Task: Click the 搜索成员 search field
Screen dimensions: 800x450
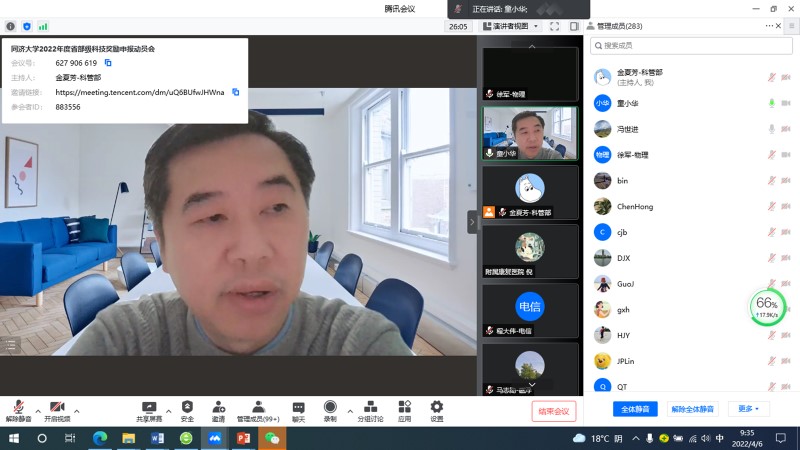Action: [691, 45]
